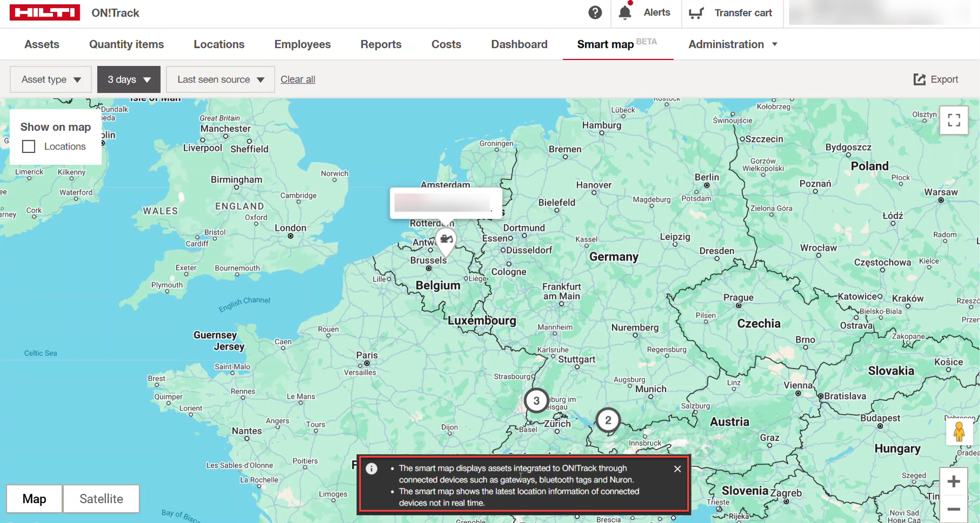Expand the Asset type filter
This screenshot has height=523, width=980.
pyautogui.click(x=51, y=79)
